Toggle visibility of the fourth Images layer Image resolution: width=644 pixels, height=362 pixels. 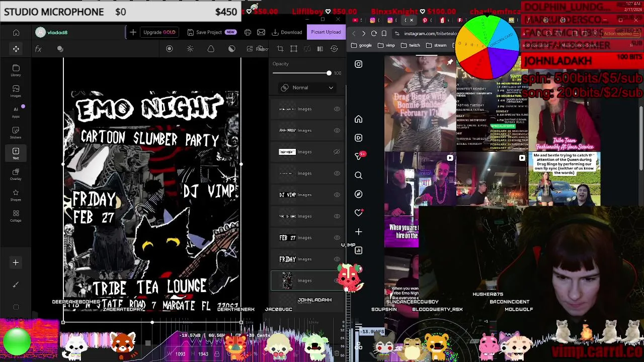coord(337,173)
